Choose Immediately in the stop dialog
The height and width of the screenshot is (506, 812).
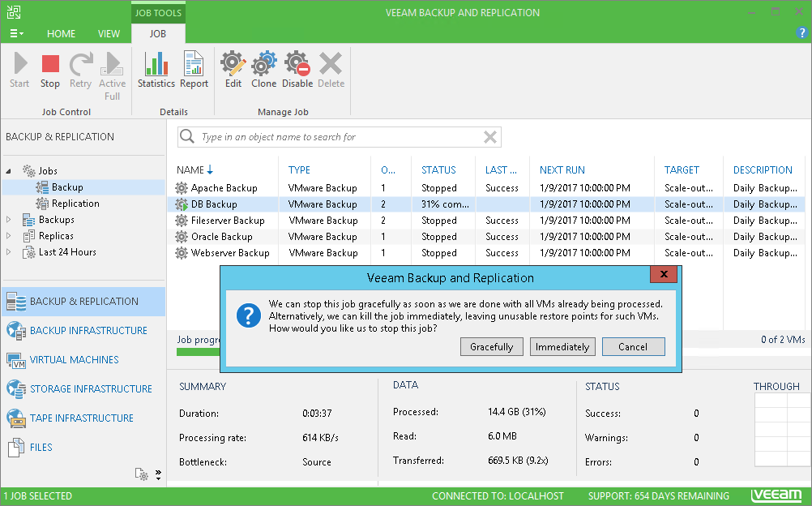(562, 347)
